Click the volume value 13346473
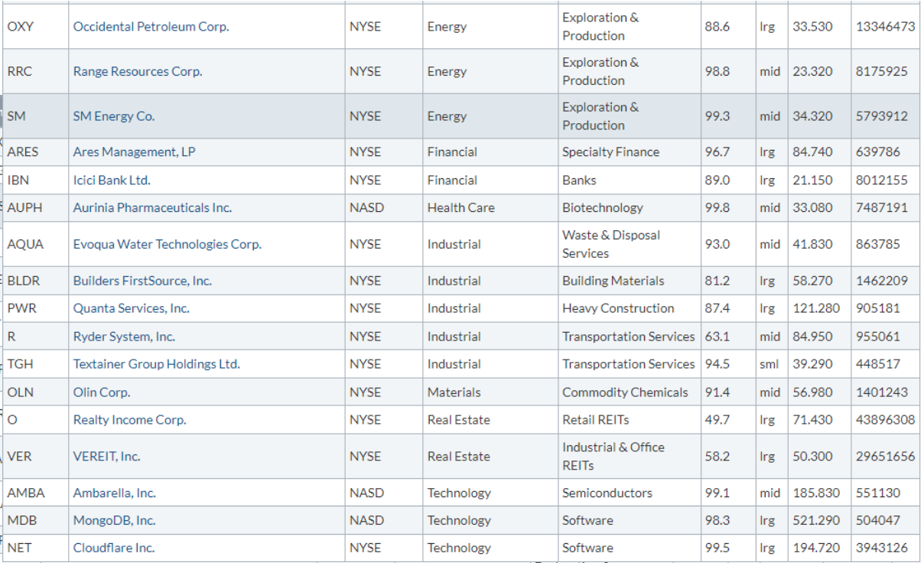Viewport: 924px width, 563px height. click(x=885, y=27)
